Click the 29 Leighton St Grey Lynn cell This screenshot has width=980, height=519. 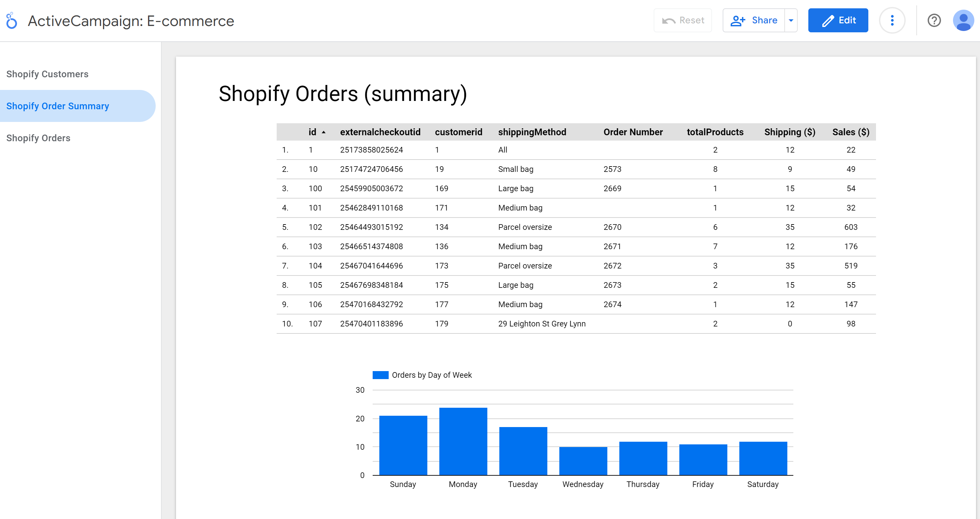click(x=542, y=324)
